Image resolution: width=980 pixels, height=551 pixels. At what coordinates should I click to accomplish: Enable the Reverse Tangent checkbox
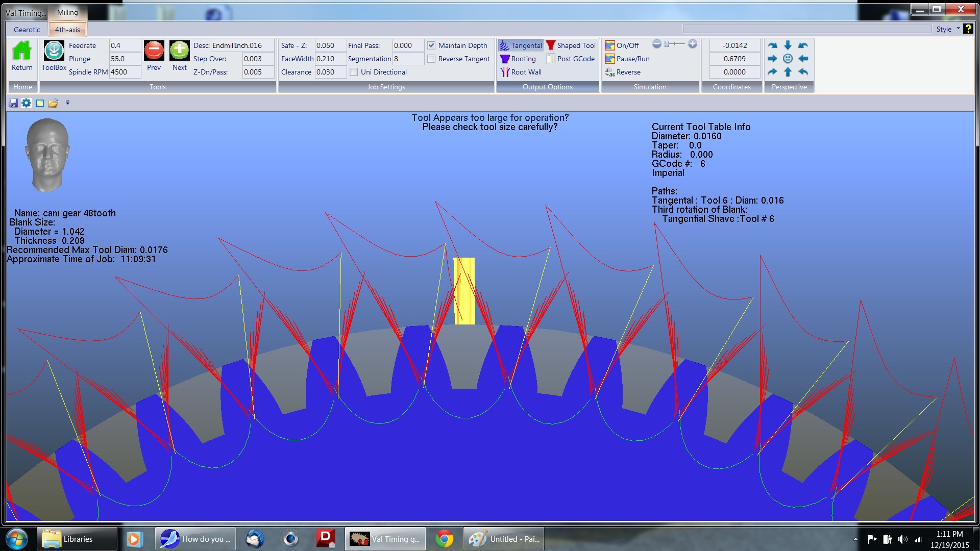[431, 59]
